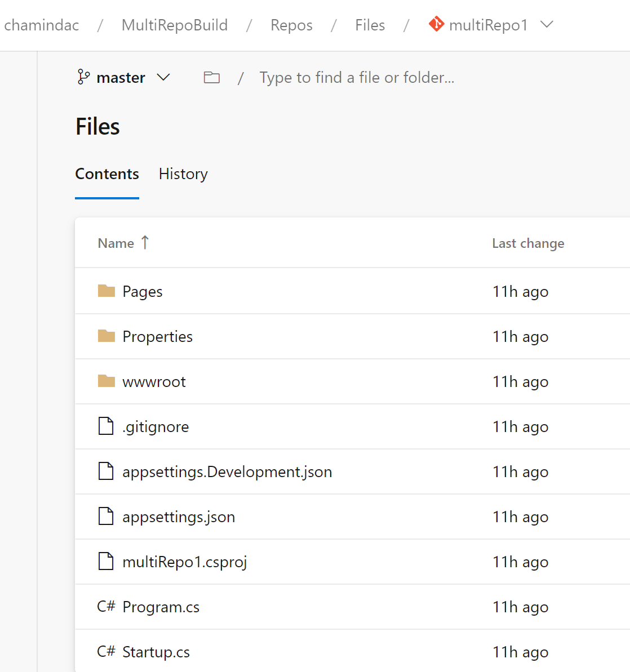Go to chamindac organization breadcrumb
This screenshot has height=672, width=630.
(42, 25)
